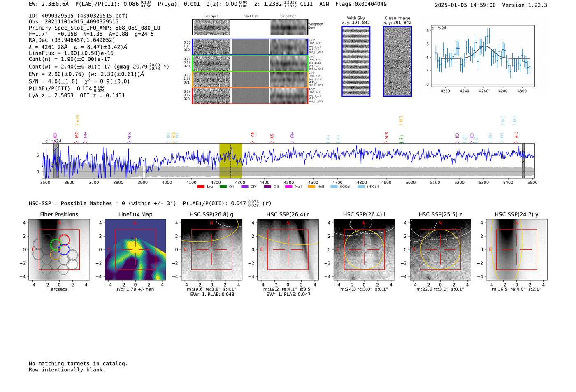Click 'm:24.3 rc:3.0" s:0.1"' under i image
Screen dimensions: 576x392
coord(364,289)
